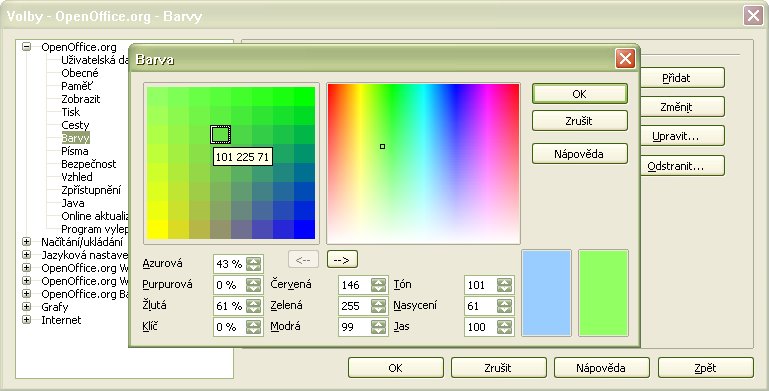Image resolution: width=769 pixels, height=391 pixels.
Task: Click into the Zelená value field
Action: point(355,306)
